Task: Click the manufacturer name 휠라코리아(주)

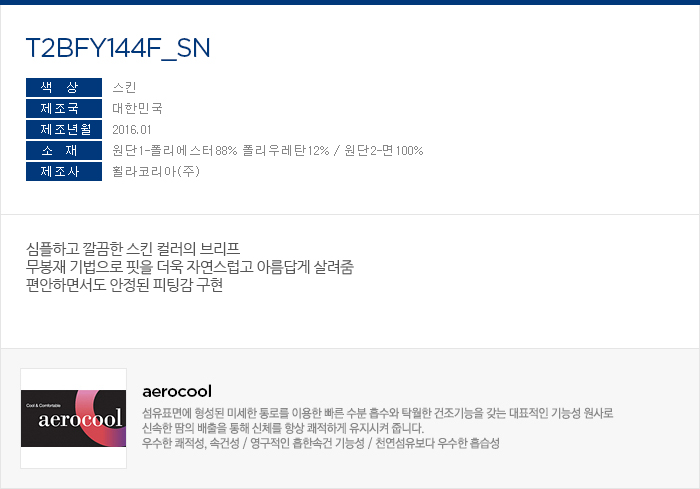Action: point(156,171)
